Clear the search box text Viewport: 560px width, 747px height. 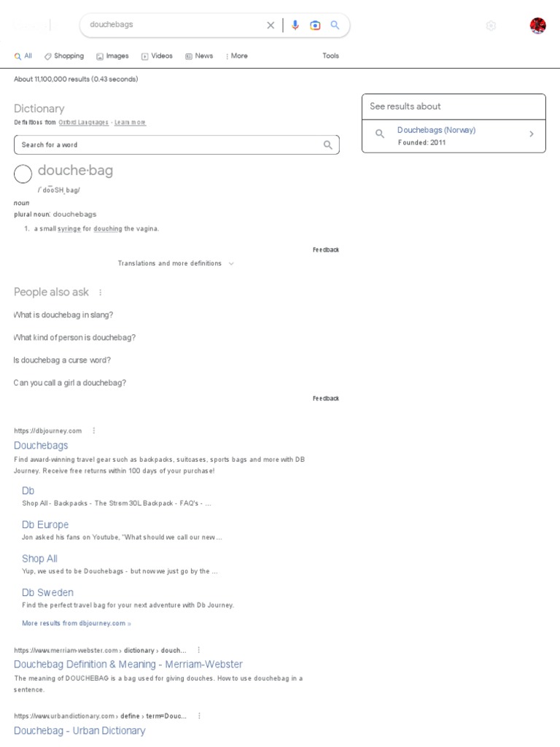coord(271,25)
